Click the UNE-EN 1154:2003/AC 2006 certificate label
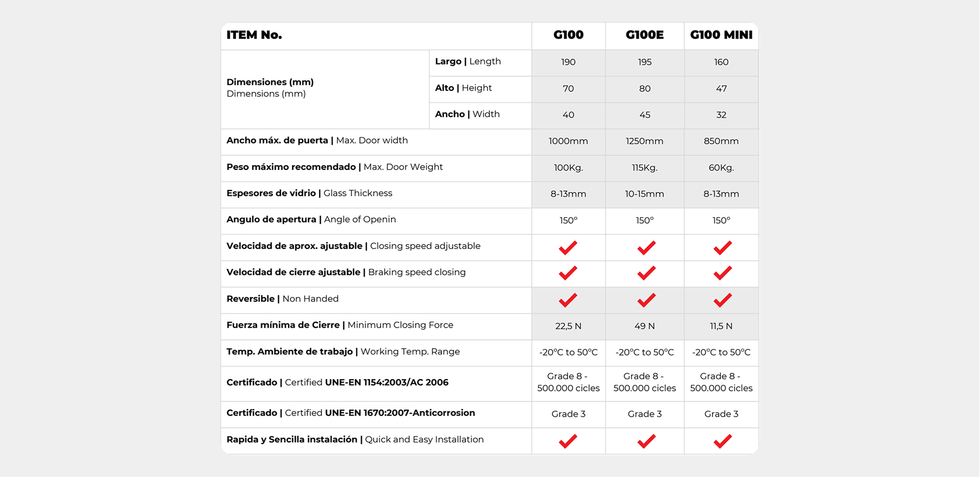The image size is (980, 477). coord(386,383)
